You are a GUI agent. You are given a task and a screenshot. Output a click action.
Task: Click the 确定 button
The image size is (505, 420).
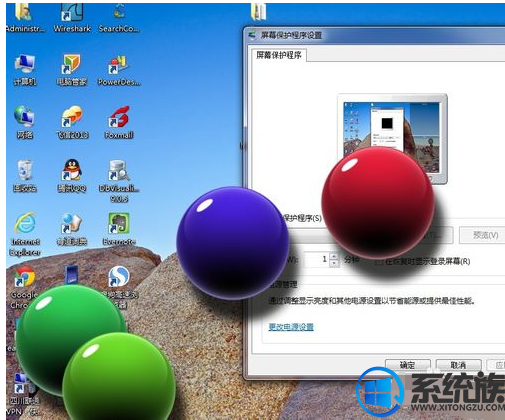tap(408, 365)
